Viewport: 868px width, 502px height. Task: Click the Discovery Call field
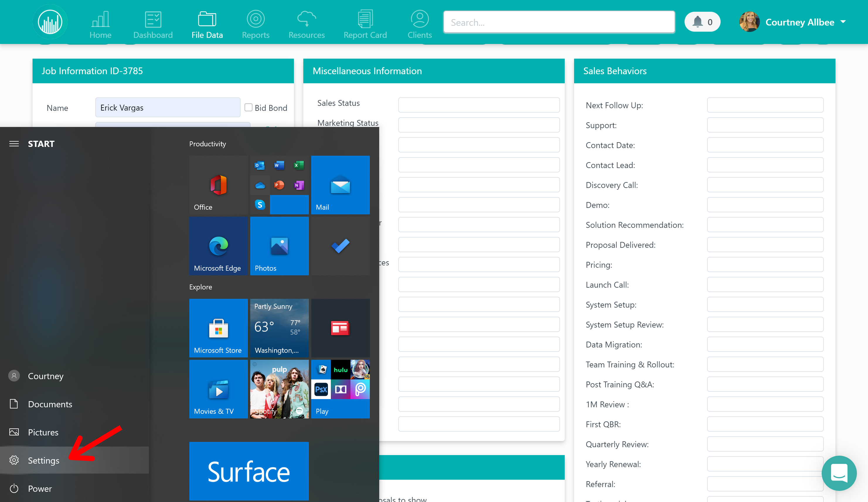click(765, 185)
